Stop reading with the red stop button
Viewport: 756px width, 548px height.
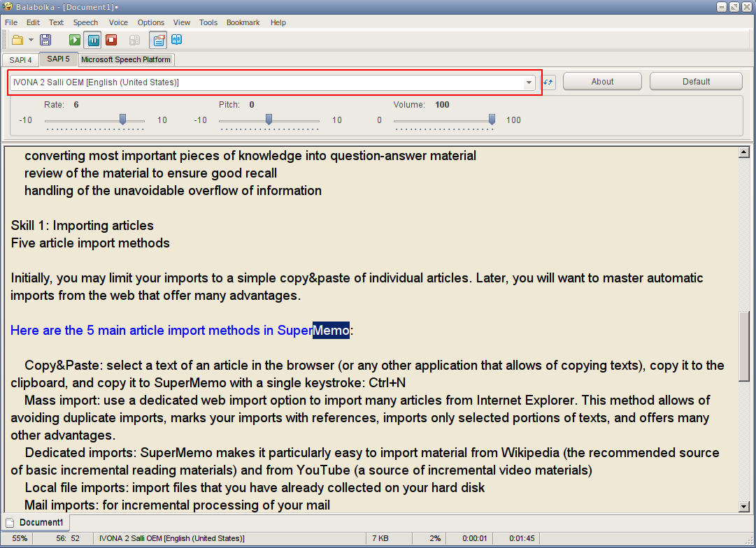pos(111,40)
